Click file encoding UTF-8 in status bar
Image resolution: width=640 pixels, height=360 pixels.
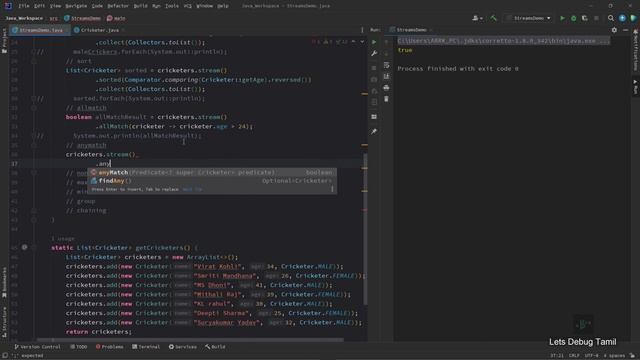(x=591, y=356)
